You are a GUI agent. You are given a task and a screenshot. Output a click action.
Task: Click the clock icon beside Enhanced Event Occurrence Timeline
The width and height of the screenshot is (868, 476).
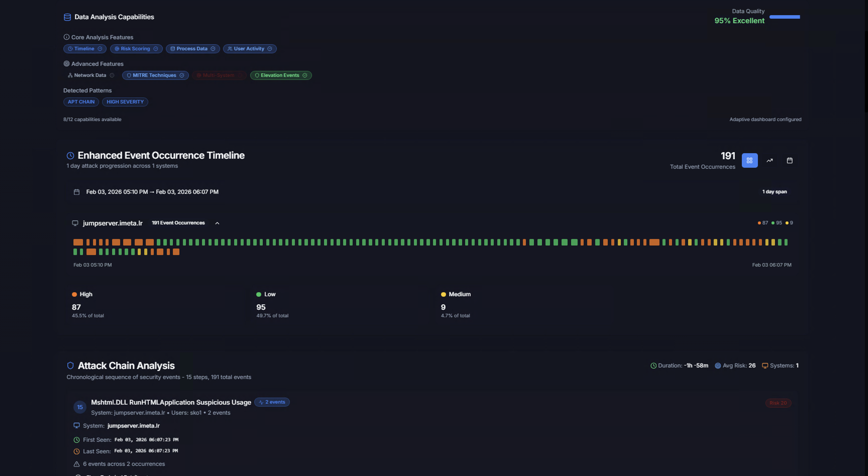point(70,155)
